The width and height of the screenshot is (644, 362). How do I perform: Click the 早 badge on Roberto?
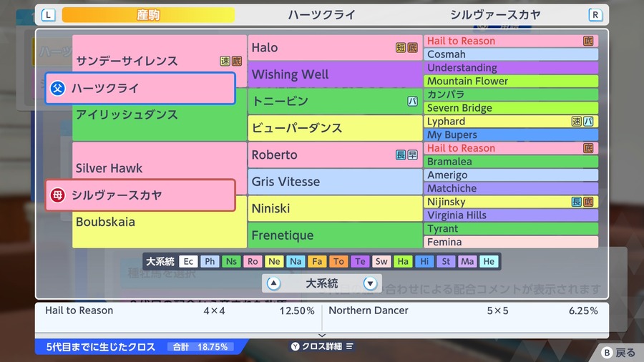pos(412,155)
